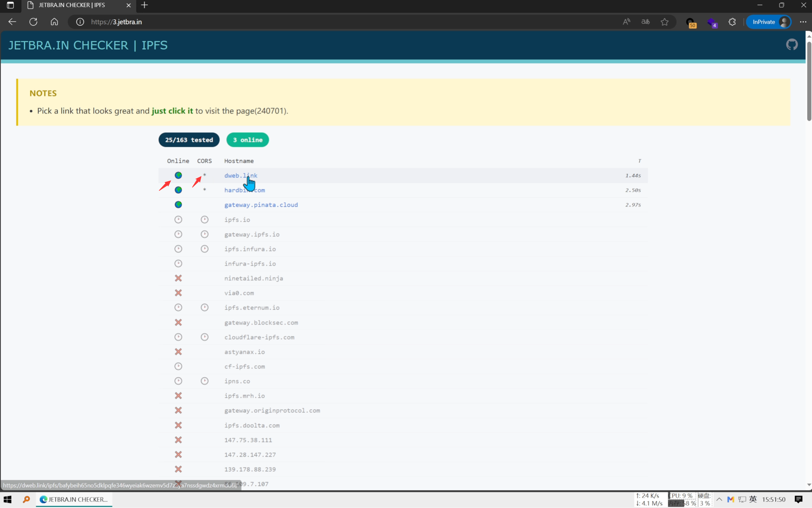
Task: Open the taskbar search icon
Action: tap(26, 499)
